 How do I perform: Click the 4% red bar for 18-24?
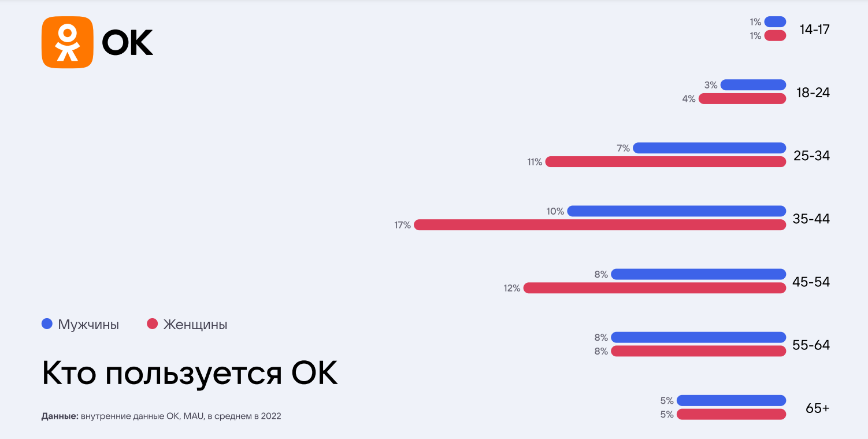click(x=743, y=99)
